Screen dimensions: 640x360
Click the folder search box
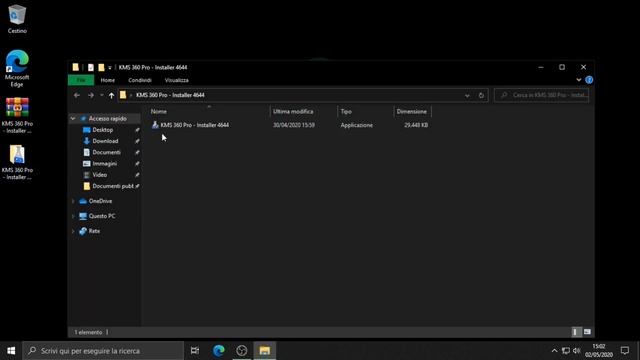[x=542, y=95]
